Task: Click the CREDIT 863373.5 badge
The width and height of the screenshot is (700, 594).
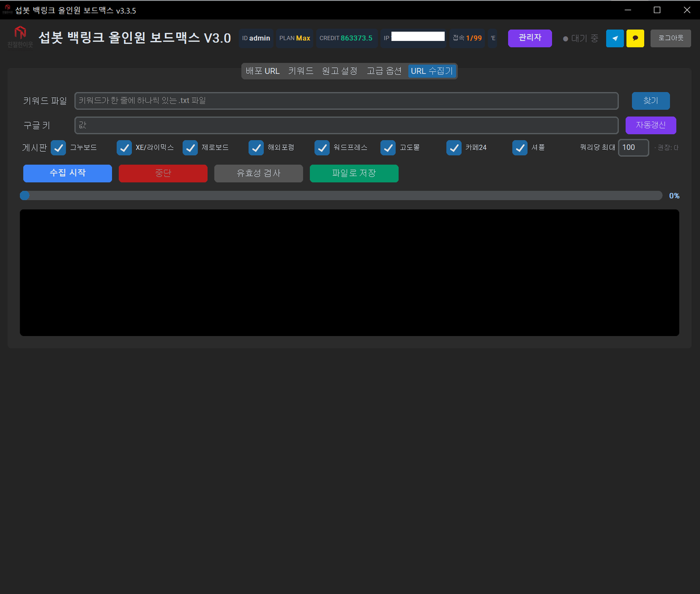Action: pos(346,38)
